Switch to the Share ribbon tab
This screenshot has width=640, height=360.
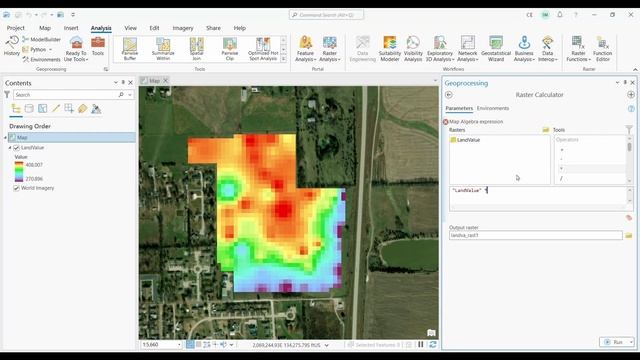pos(213,28)
